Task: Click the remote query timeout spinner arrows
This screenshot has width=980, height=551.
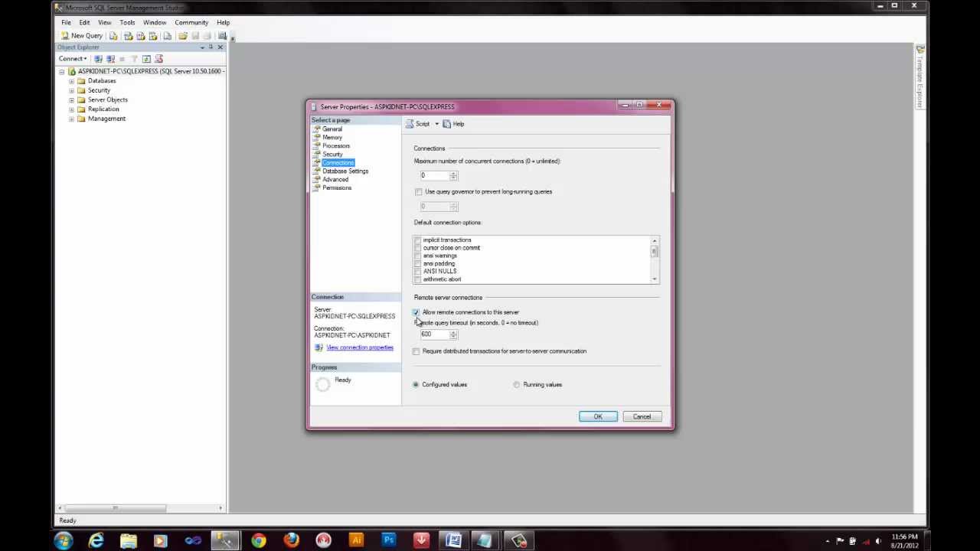Action: (x=453, y=335)
